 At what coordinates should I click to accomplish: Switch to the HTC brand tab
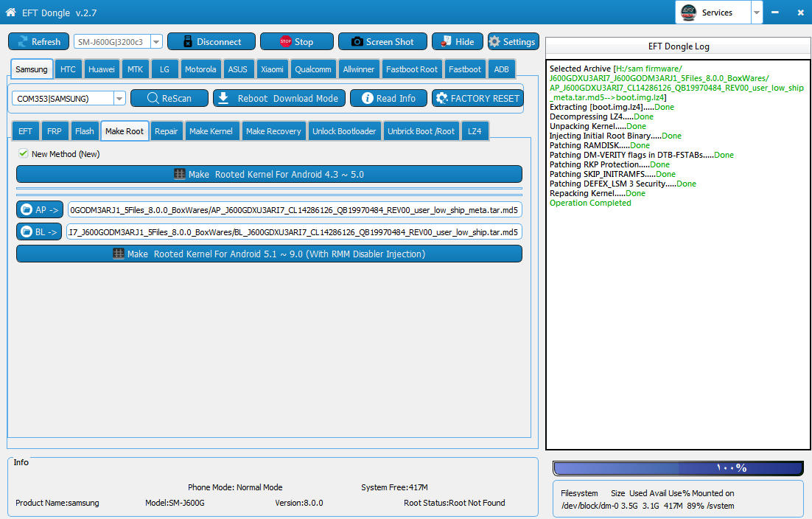pos(68,69)
